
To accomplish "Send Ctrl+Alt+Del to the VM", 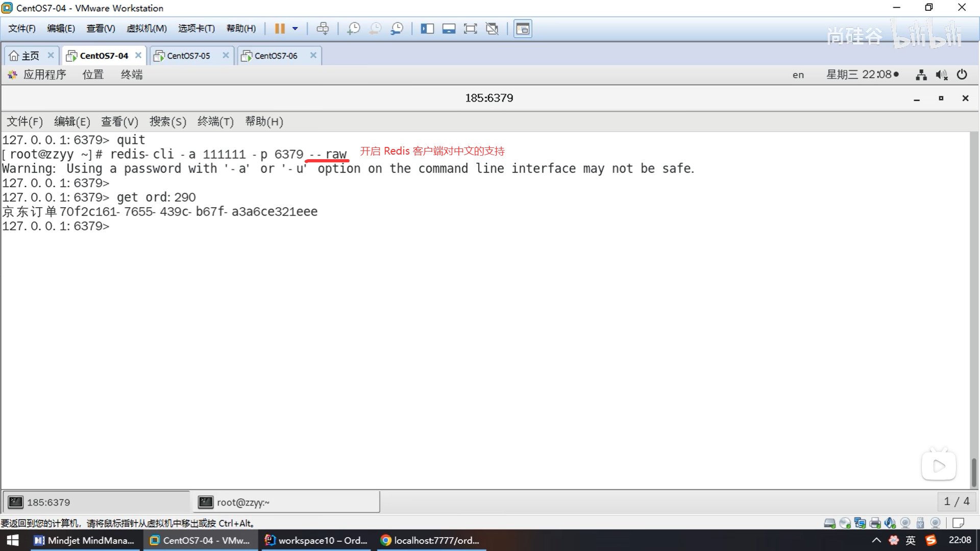I will click(323, 29).
